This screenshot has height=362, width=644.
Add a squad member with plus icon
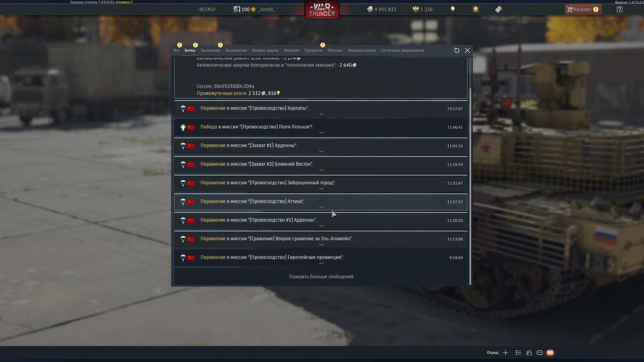coord(506,352)
